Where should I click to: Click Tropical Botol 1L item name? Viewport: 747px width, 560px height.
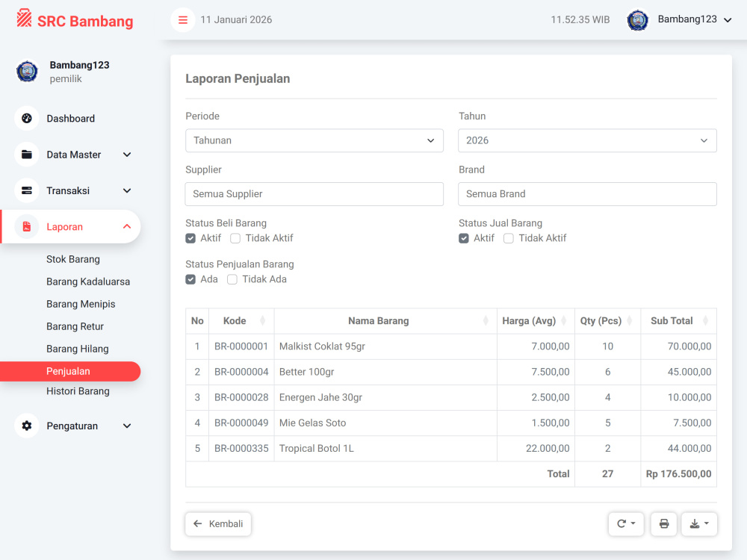(x=316, y=448)
